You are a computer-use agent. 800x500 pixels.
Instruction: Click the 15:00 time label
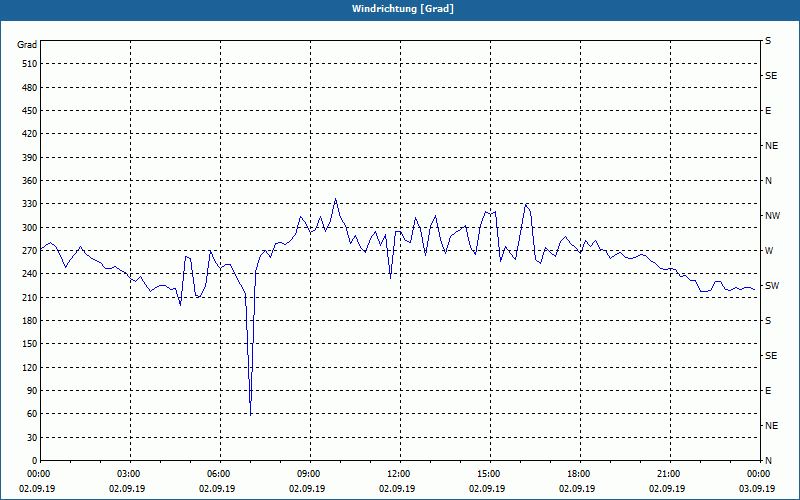coord(490,473)
